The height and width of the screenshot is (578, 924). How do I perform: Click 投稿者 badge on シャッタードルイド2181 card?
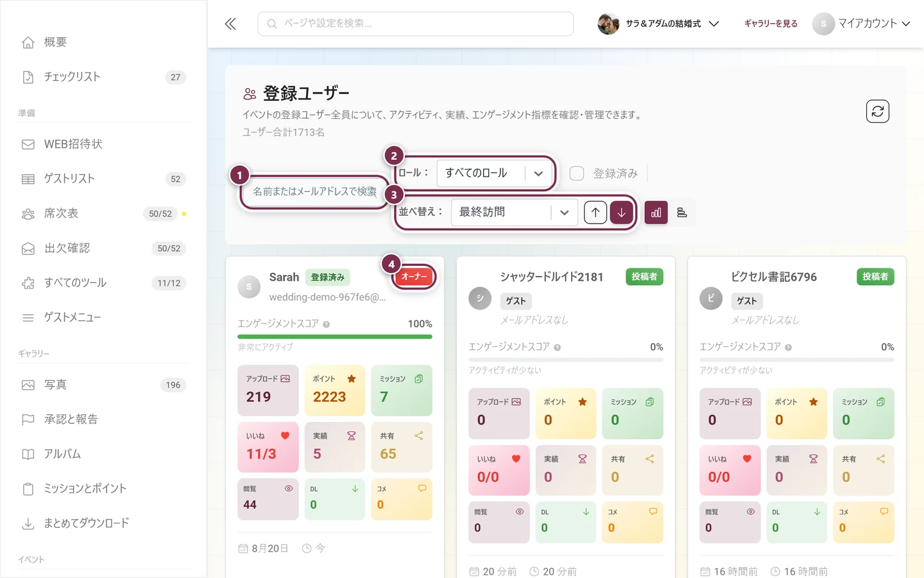point(644,277)
